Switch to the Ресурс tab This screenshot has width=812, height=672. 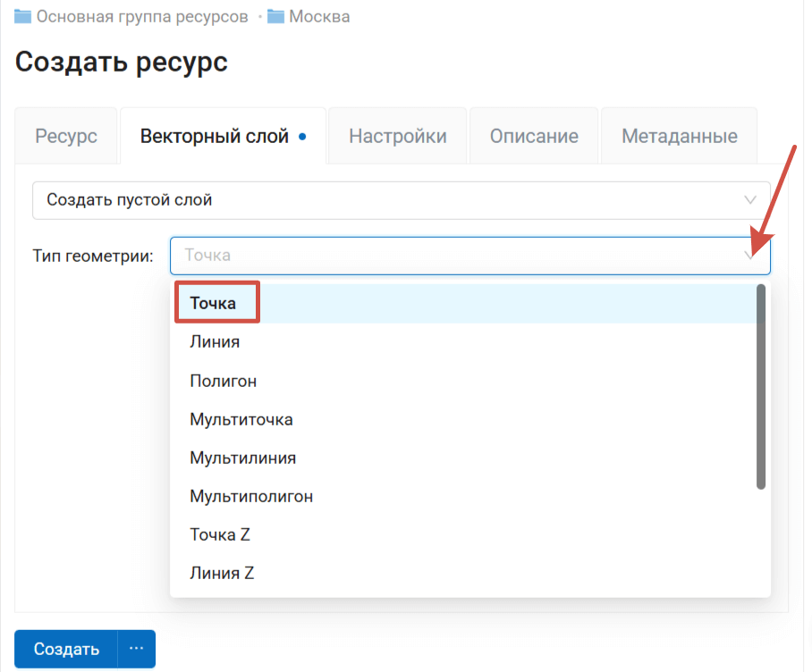[x=66, y=137]
